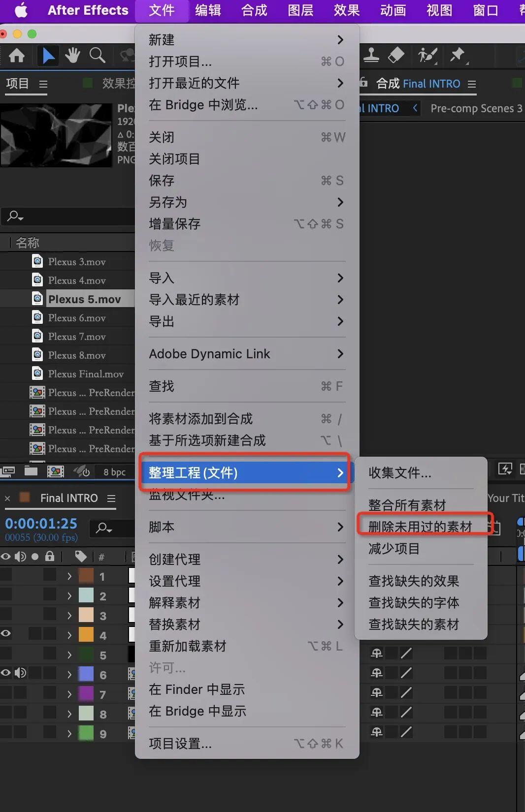The height and width of the screenshot is (812, 525).
Task: Click the solo dot column header
Action: pyautogui.click(x=35, y=557)
